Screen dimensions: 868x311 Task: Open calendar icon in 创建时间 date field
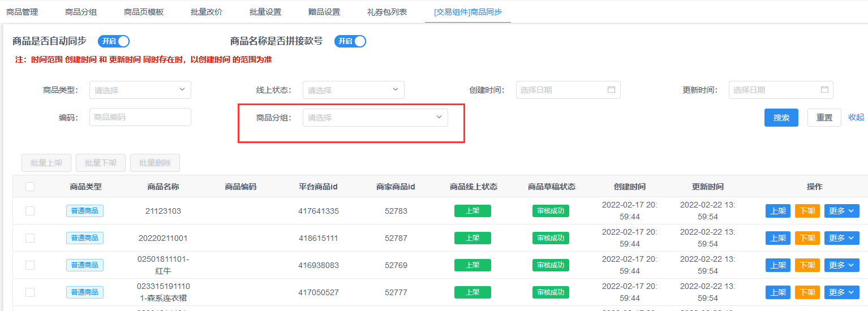coord(611,90)
